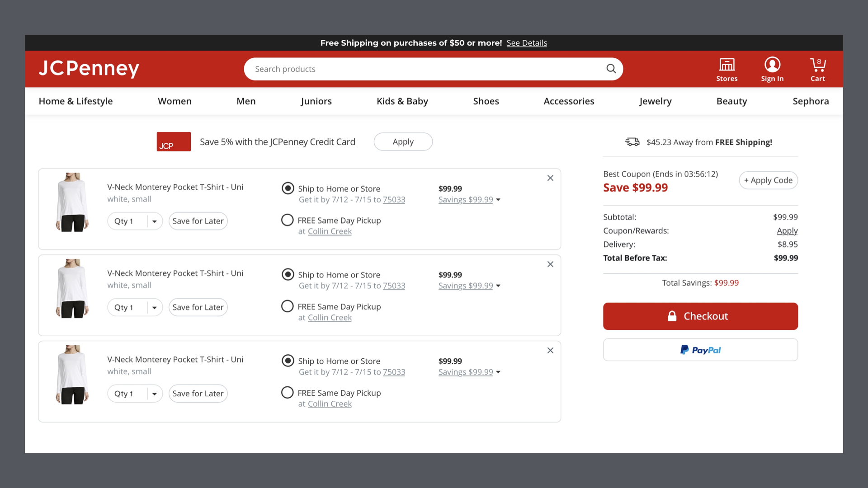The image size is (868, 488).
Task: Remove the first T-shirt with the X
Action: [550, 178]
